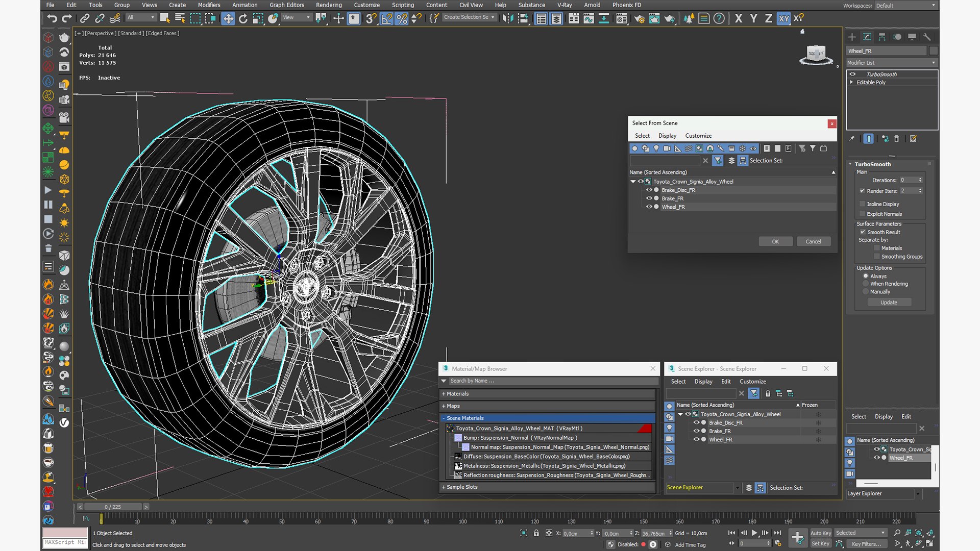Click Remove modifier trash icon
Screen dimensions: 980x551
coord(897,139)
